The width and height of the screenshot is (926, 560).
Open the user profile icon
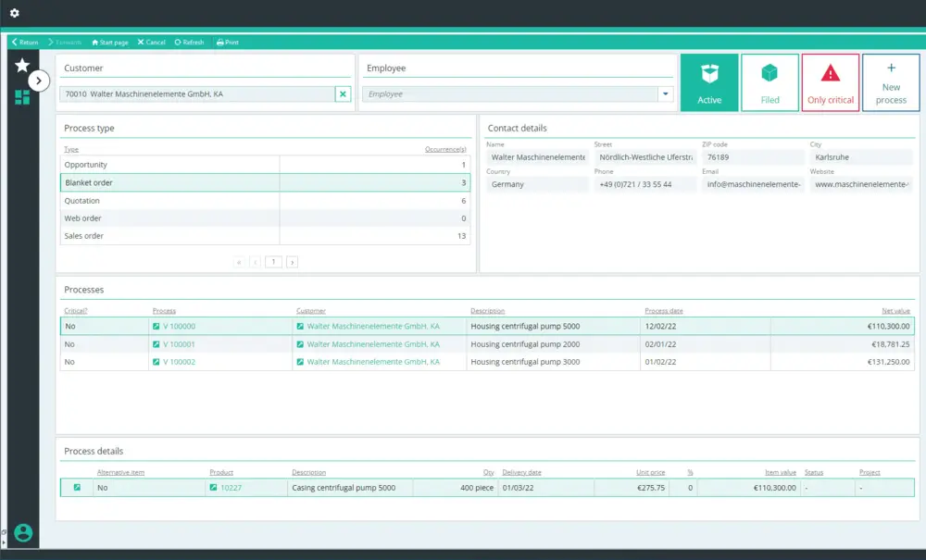pos(23,533)
